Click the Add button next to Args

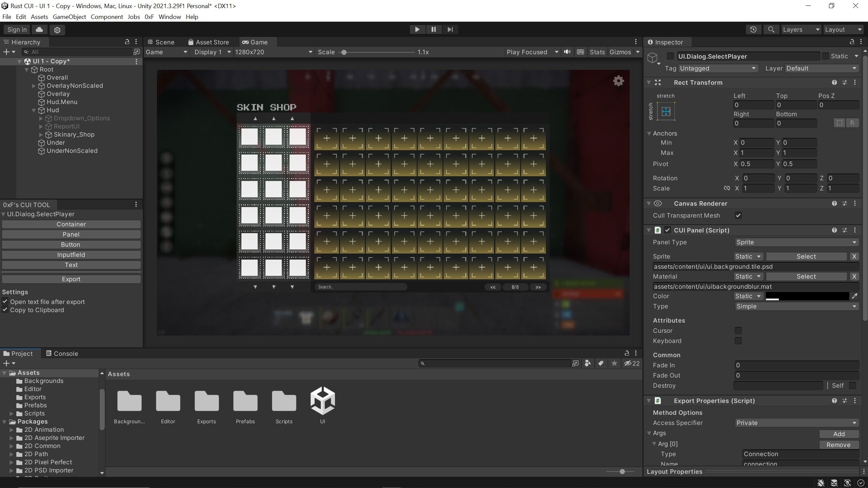pos(839,434)
